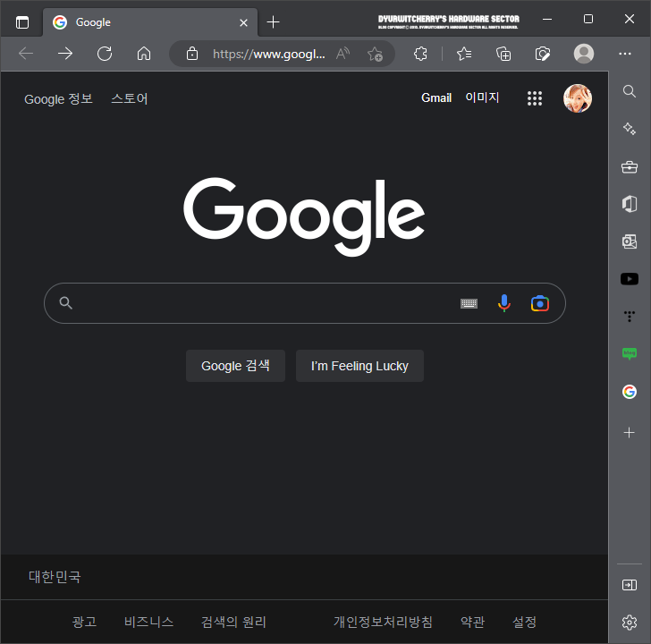Screen dimensions: 651x644
Task: Open the Google 정보 link
Action: pos(58,98)
